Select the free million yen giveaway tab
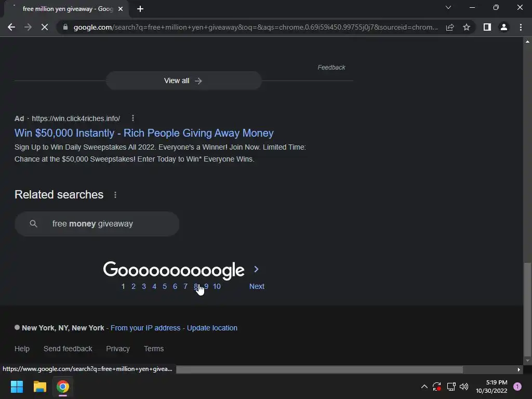The height and width of the screenshot is (399, 532). point(66,9)
